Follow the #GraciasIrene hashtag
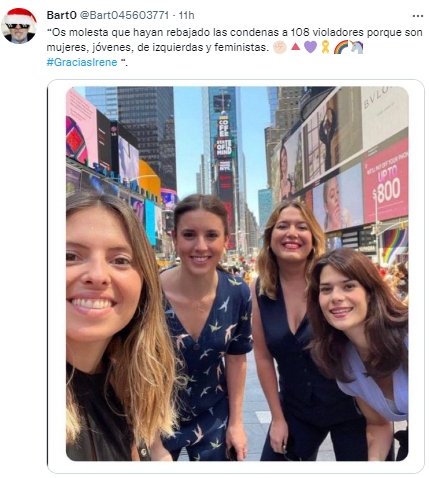 82,62
